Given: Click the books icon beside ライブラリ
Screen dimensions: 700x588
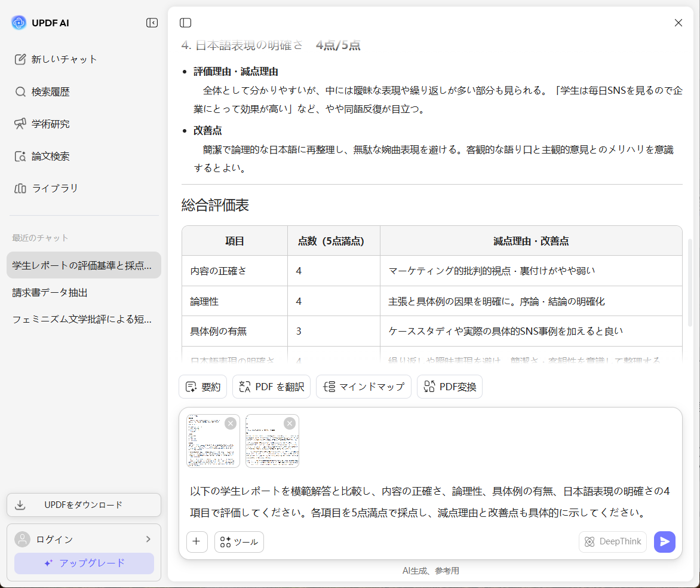Looking at the screenshot, I should pyautogui.click(x=20, y=188).
